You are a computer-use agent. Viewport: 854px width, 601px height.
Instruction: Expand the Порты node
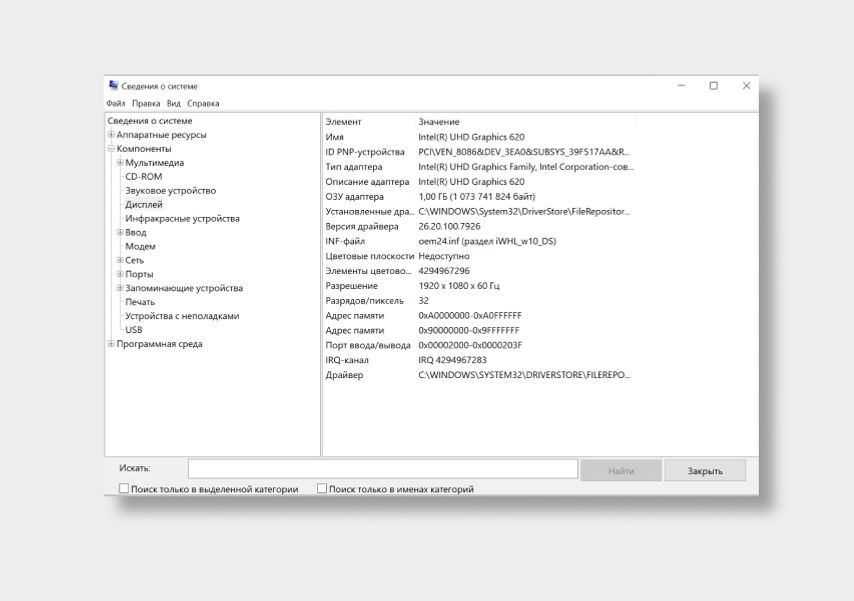[x=120, y=274]
